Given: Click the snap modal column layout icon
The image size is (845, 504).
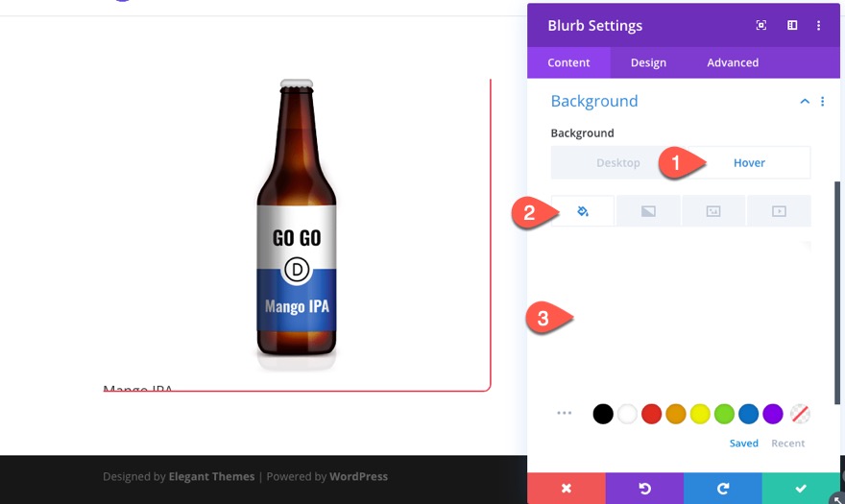Looking at the screenshot, I should [x=792, y=26].
